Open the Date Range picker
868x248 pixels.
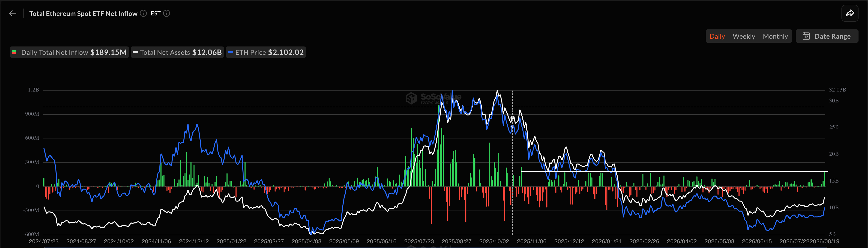(827, 36)
